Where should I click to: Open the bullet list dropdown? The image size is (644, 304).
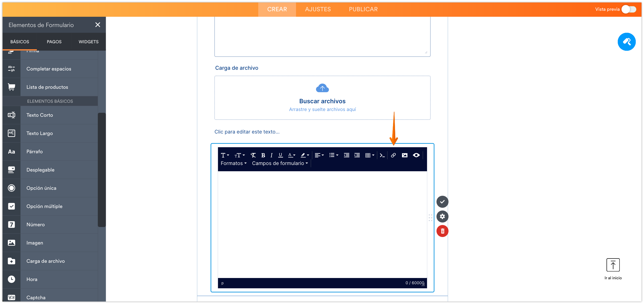(334, 155)
